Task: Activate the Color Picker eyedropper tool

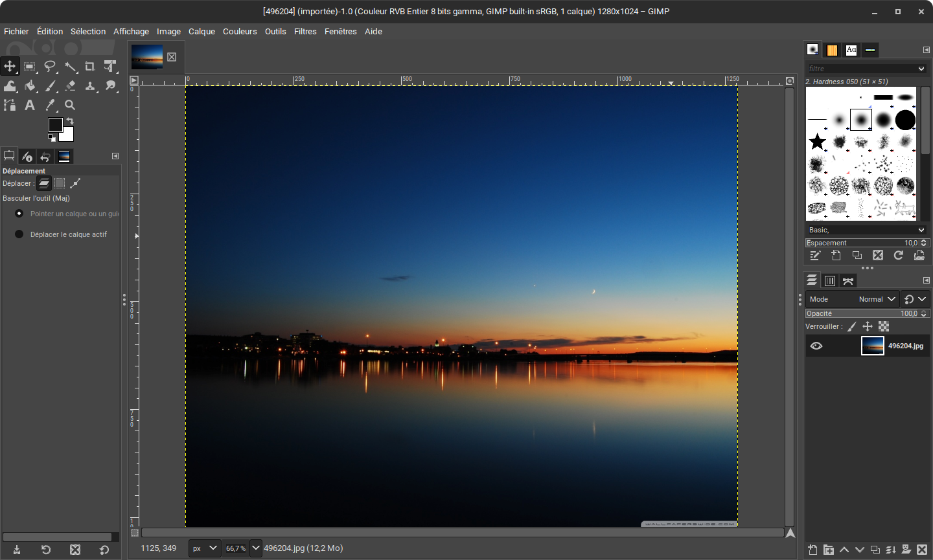Action: (50, 105)
